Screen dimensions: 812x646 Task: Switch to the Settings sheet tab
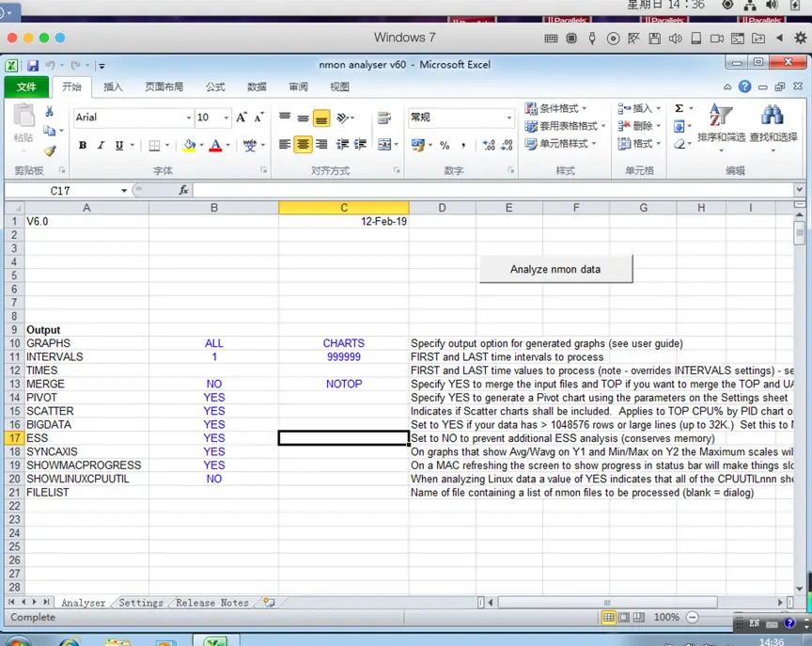pos(141,603)
